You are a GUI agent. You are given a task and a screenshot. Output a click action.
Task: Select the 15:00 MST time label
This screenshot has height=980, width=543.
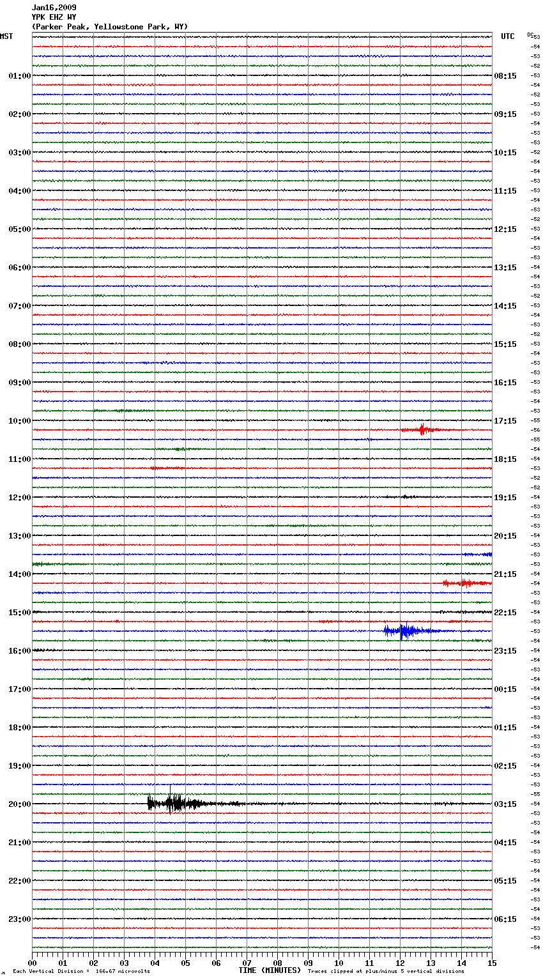tap(20, 613)
